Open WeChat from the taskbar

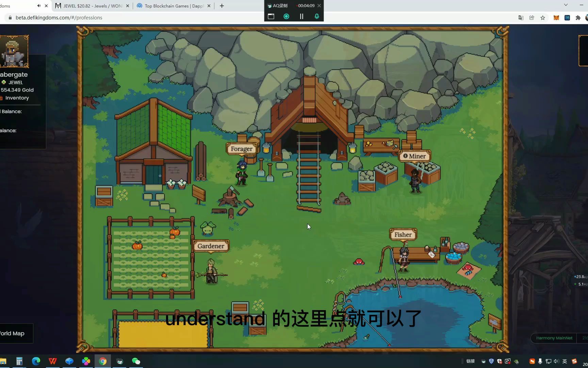coord(136,361)
